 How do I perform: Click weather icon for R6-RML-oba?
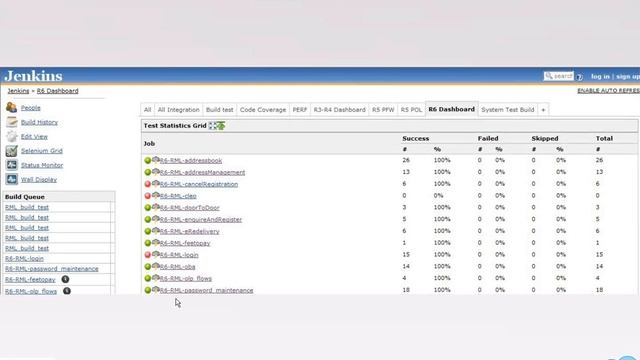coord(156,266)
